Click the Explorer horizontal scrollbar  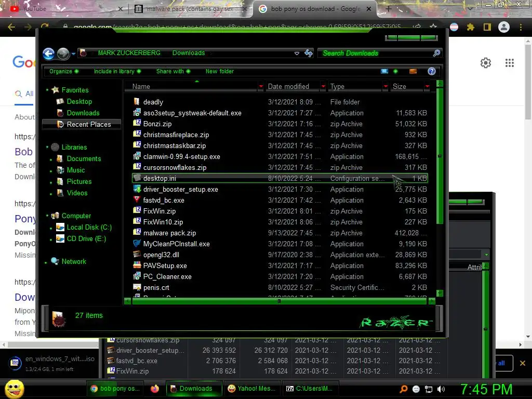279,301
